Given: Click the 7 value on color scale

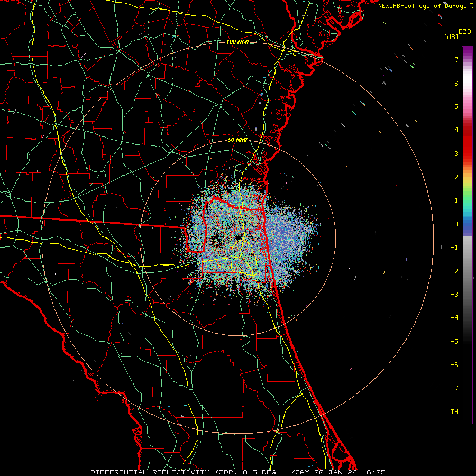Looking at the screenshot, I should coord(456,59).
